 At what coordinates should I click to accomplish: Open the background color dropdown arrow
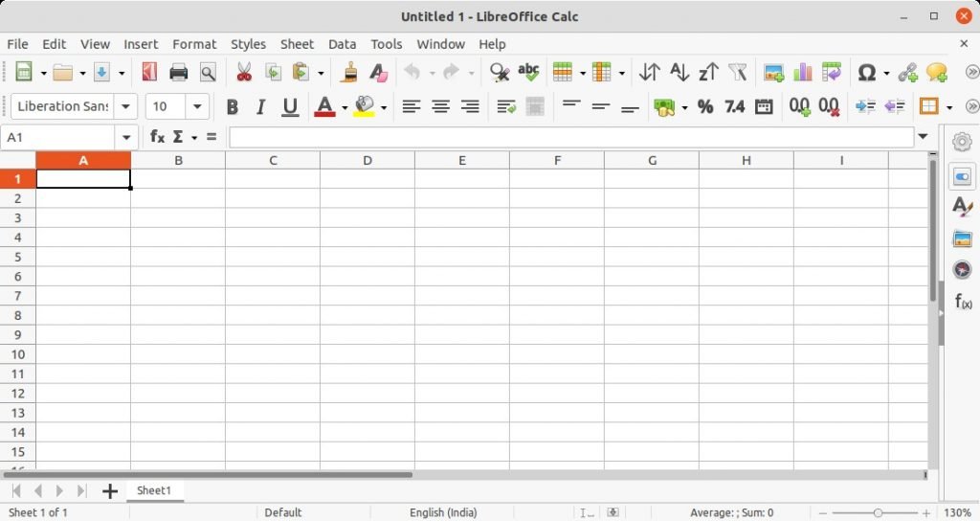pyautogui.click(x=383, y=107)
